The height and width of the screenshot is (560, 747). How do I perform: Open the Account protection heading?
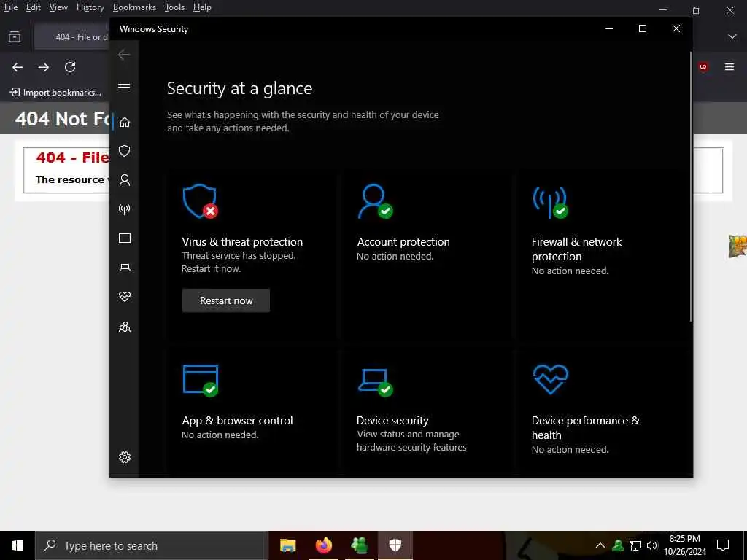(x=403, y=242)
